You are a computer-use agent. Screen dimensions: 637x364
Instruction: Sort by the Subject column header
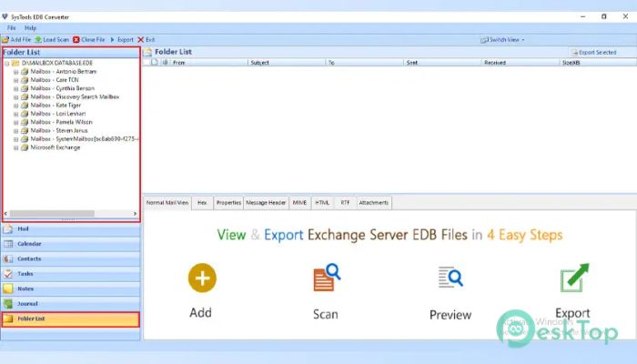point(287,63)
